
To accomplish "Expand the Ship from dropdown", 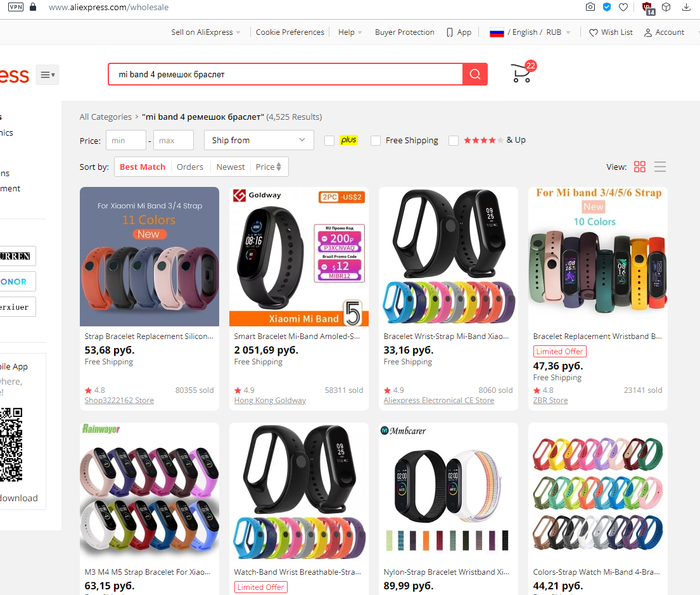I will point(259,140).
